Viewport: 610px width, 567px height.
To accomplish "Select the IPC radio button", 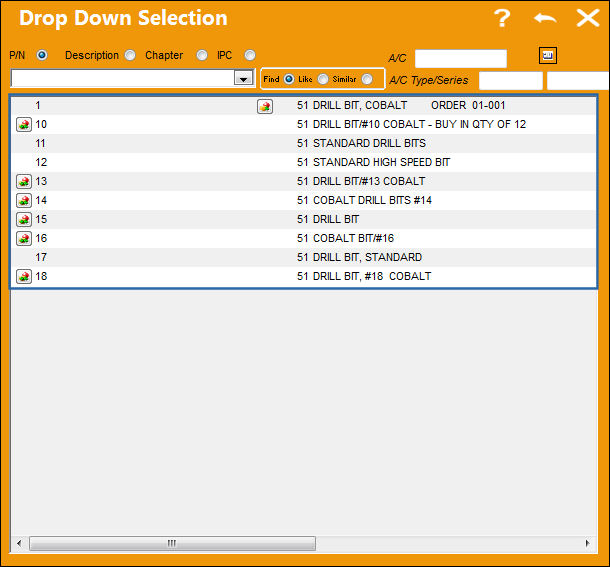I will point(250,55).
